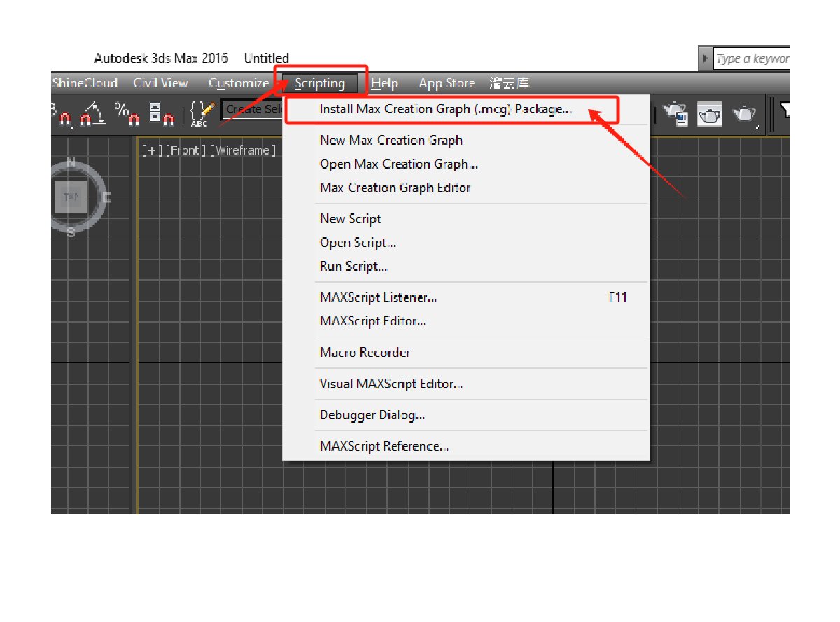Open Edit Named Selection Sets icon
The width and height of the screenshot is (840, 622).
point(201,113)
